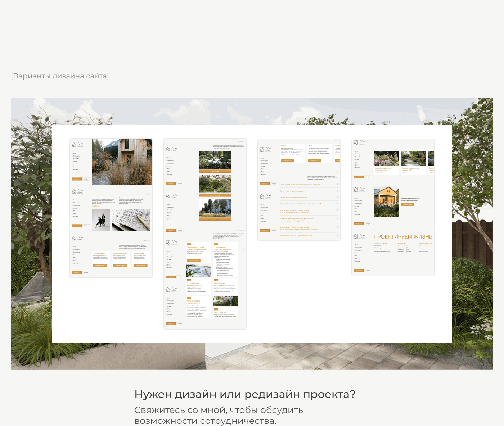The image size is (504, 426).
Task: Click the Связаться button beside the house photo
Action: tap(408, 204)
